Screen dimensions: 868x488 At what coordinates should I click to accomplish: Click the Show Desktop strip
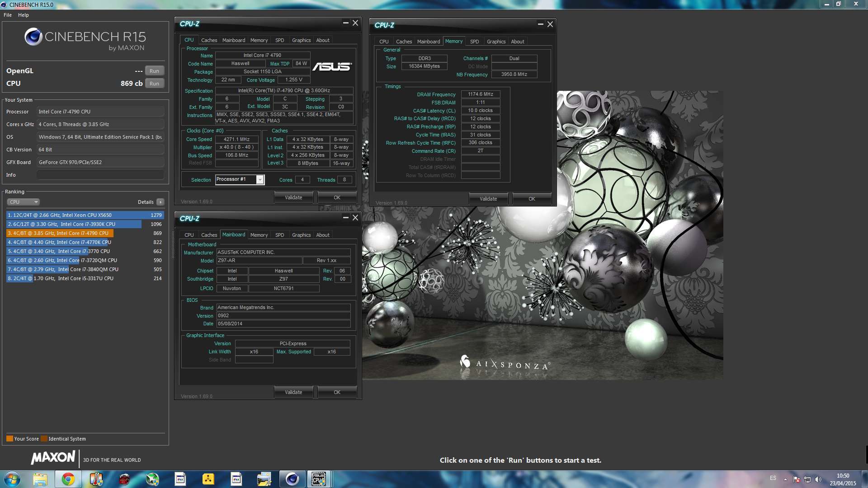click(865, 479)
